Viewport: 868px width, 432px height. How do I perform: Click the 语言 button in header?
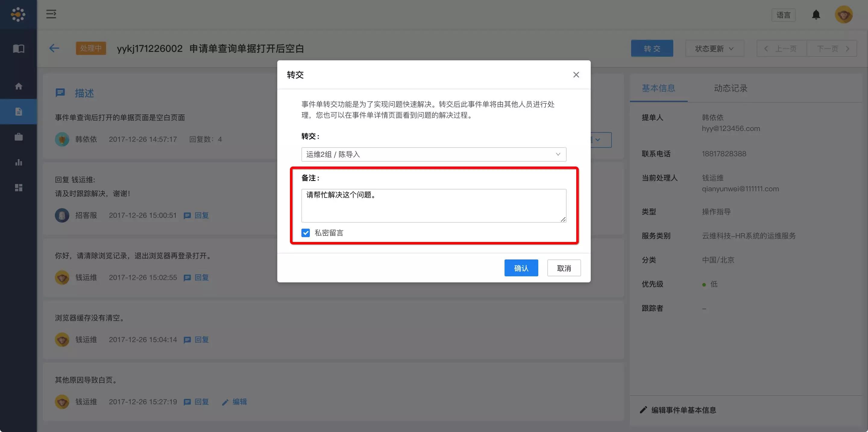[x=783, y=15]
